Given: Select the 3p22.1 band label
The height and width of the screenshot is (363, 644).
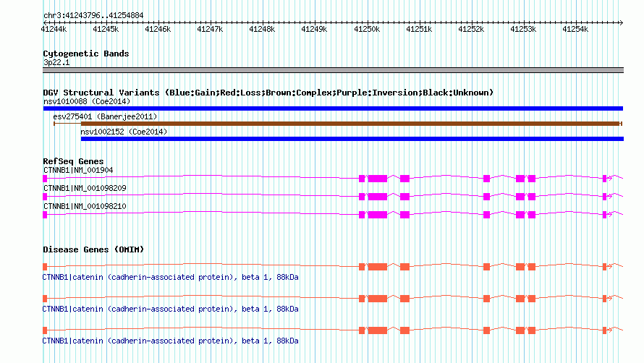Looking at the screenshot, I should (56, 62).
